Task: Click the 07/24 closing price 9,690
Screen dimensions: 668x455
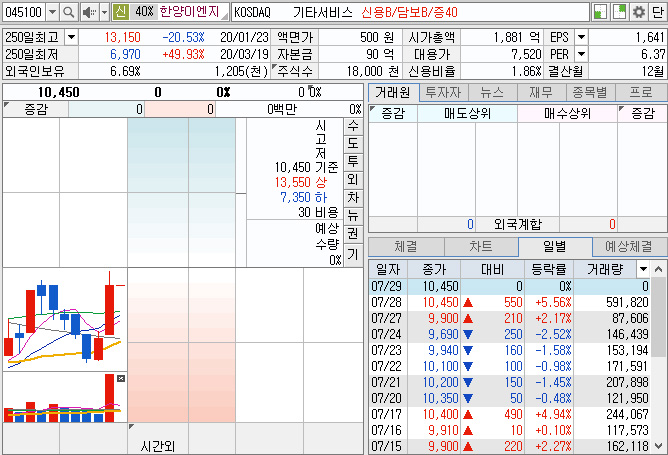Action: pos(443,334)
